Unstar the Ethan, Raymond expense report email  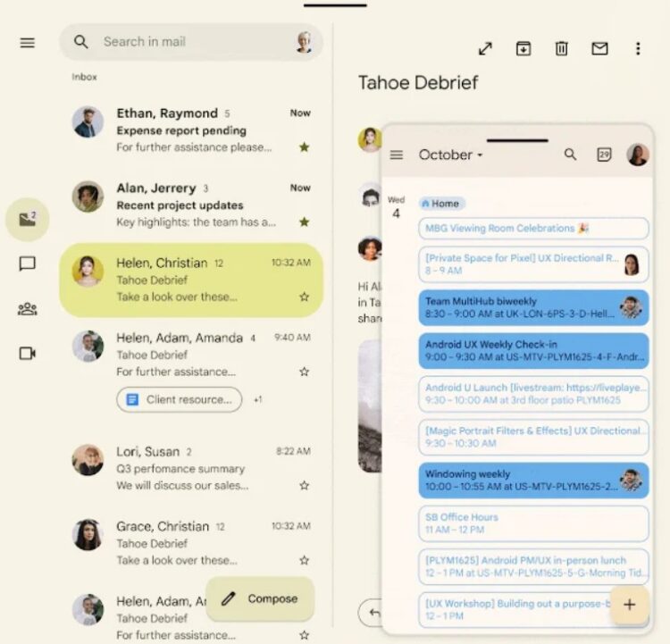click(x=304, y=147)
